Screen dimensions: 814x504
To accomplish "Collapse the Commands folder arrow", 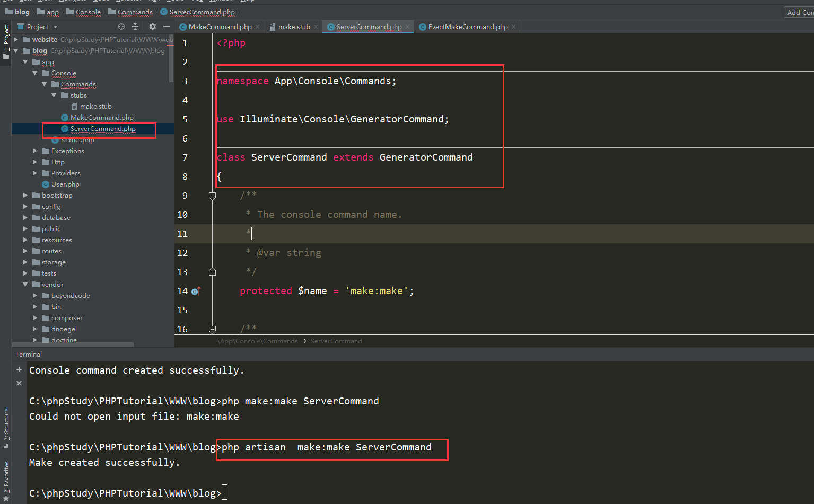I will click(45, 84).
